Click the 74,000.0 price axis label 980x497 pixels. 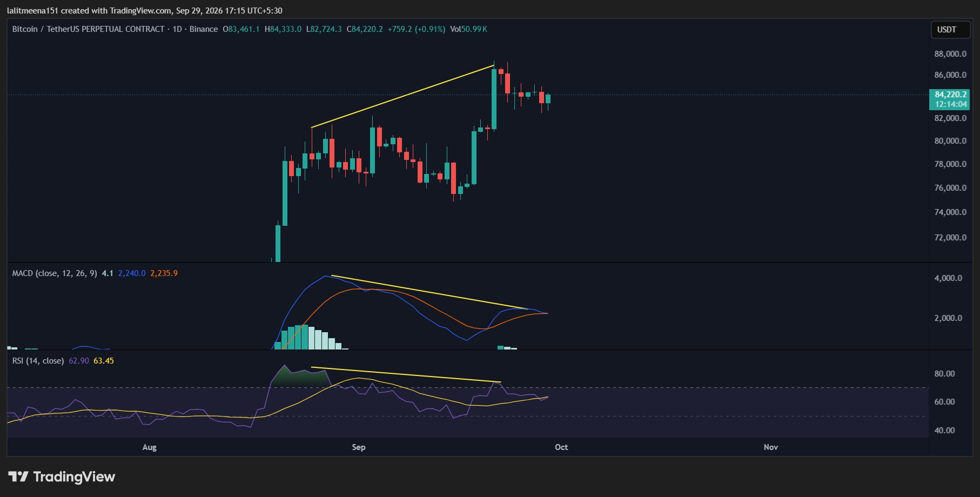(x=950, y=212)
